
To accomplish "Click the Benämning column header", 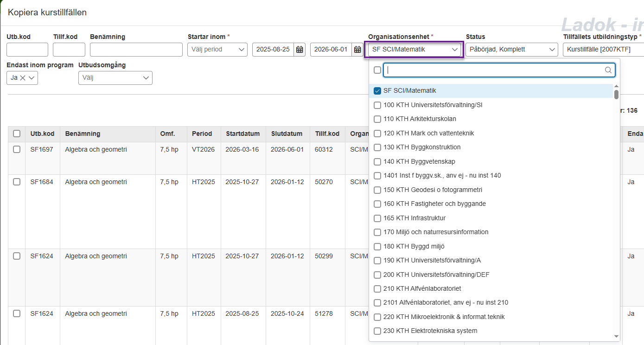I will tap(83, 134).
